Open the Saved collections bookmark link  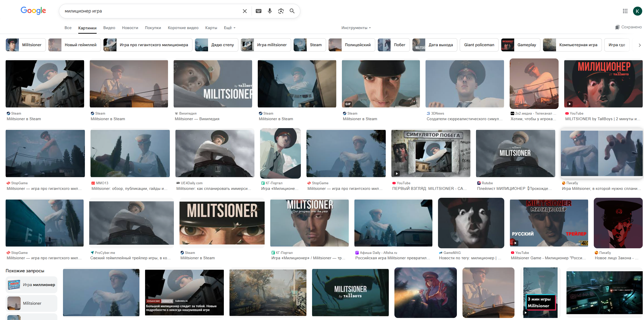[x=628, y=27]
